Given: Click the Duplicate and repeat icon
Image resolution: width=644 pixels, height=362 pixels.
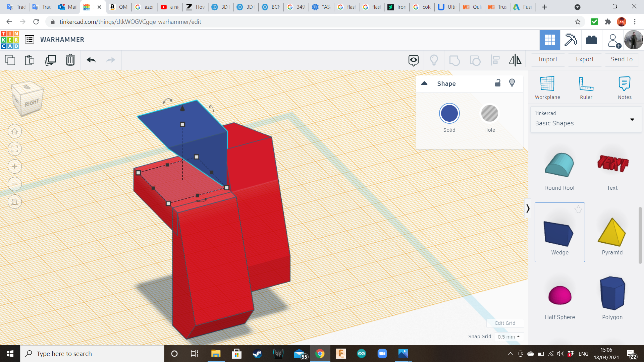Looking at the screenshot, I should (50, 60).
